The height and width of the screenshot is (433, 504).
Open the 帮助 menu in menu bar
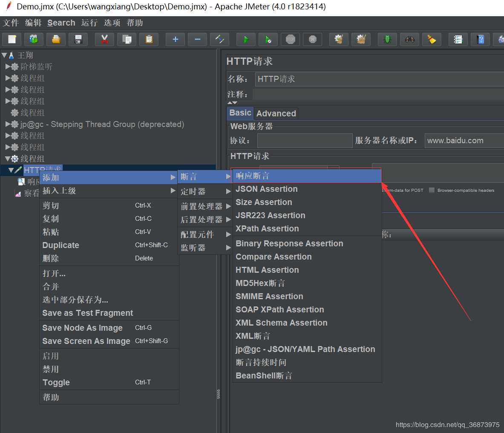[135, 23]
